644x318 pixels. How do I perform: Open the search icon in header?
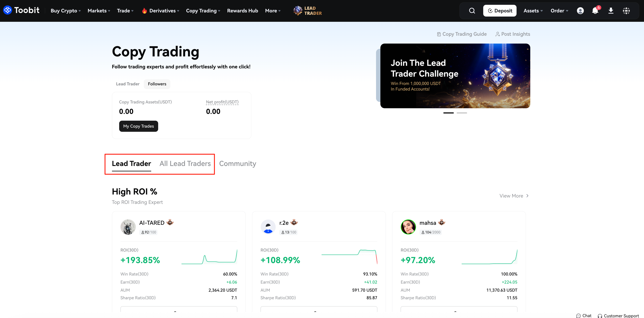(472, 10)
